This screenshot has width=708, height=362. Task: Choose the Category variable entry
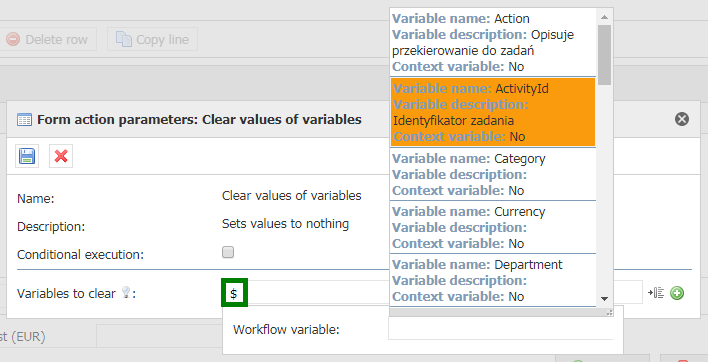pos(493,174)
